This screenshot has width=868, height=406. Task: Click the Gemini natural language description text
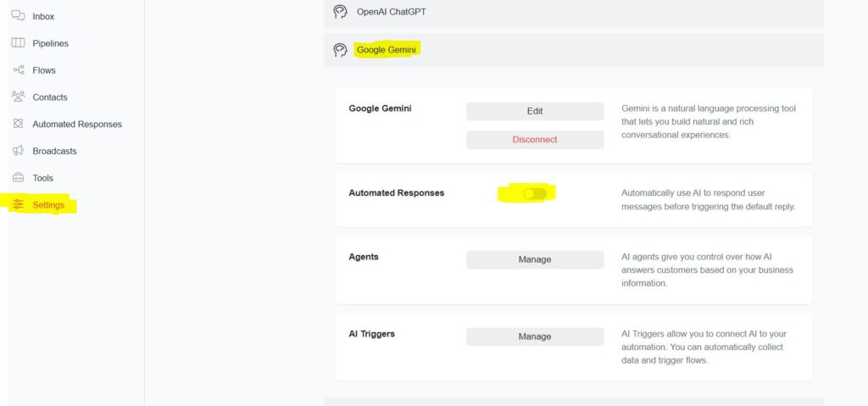coord(709,121)
